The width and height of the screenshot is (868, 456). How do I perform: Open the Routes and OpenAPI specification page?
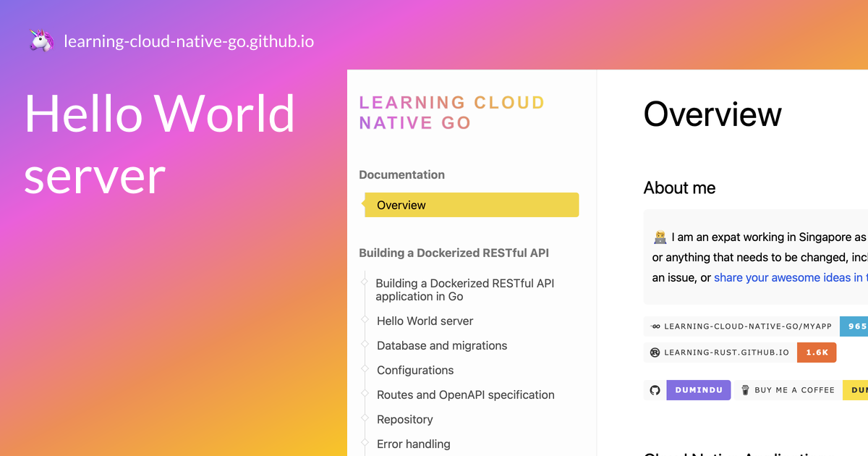[x=466, y=394]
